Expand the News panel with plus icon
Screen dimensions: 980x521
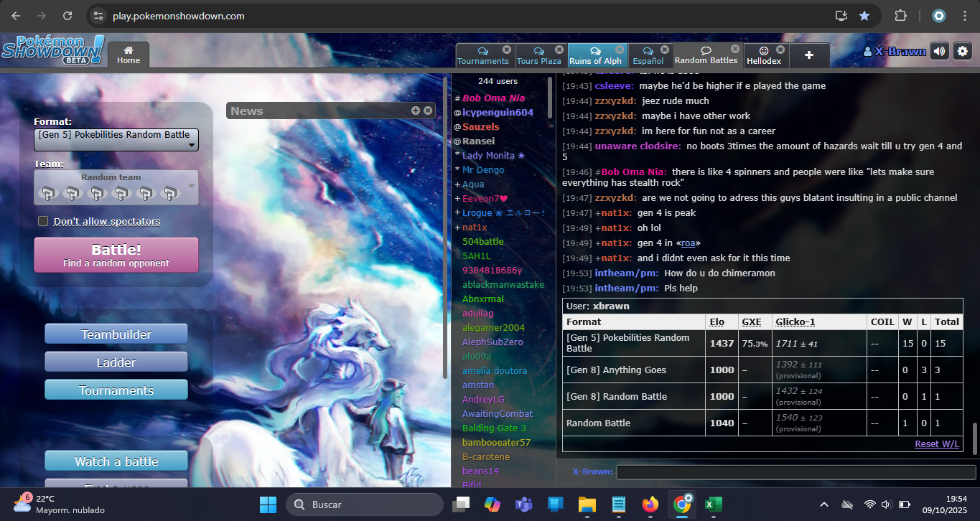click(x=416, y=111)
